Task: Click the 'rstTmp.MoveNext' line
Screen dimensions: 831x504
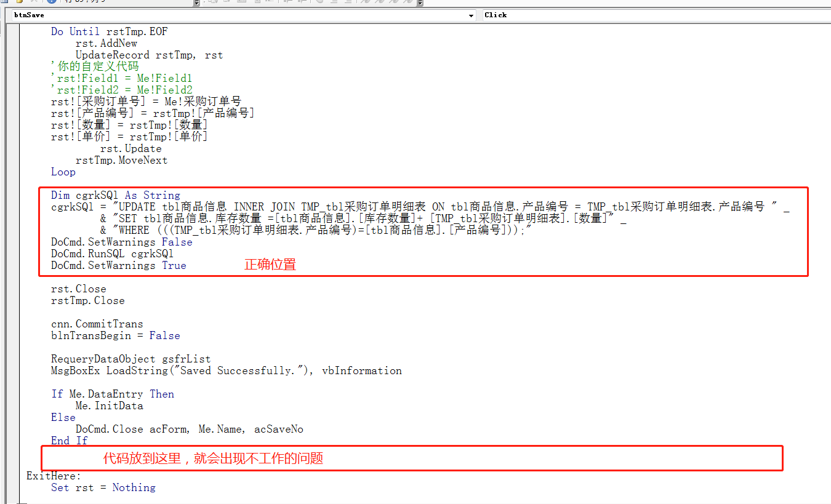Action: pyautogui.click(x=122, y=160)
